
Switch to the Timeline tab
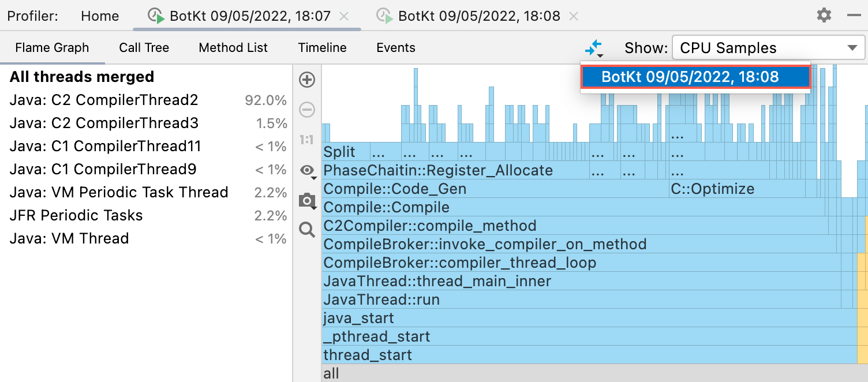(x=323, y=48)
